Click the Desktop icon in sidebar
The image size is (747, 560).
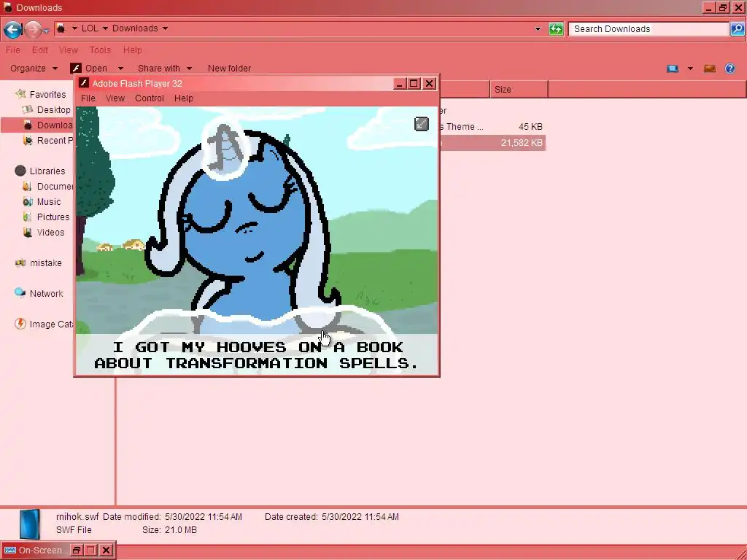28,110
